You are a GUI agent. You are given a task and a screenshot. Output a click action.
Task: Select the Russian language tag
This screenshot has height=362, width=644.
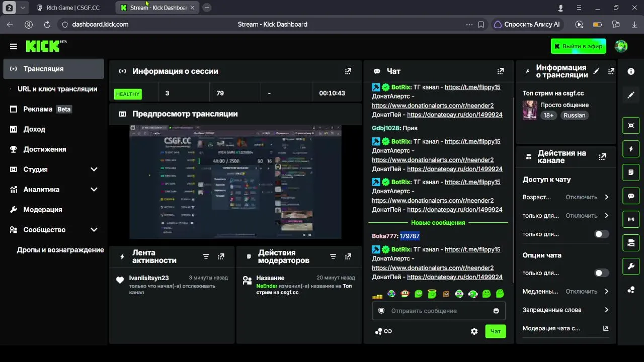574,116
